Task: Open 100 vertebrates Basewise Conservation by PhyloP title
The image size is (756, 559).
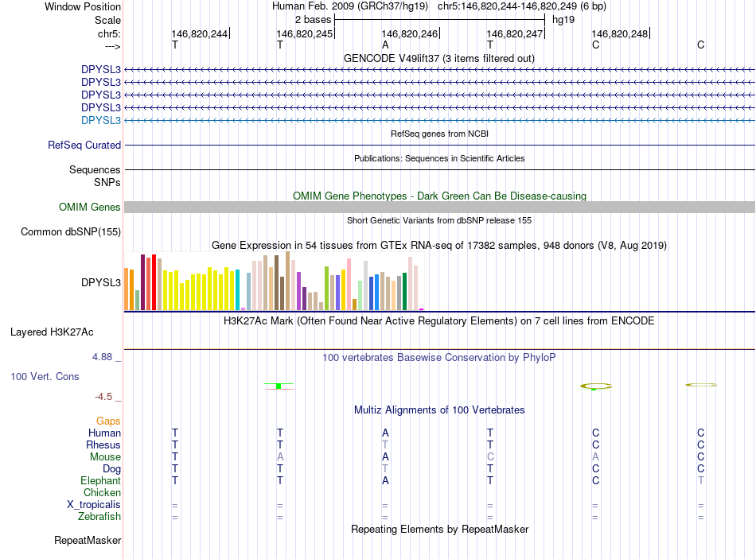Action: click(x=439, y=358)
